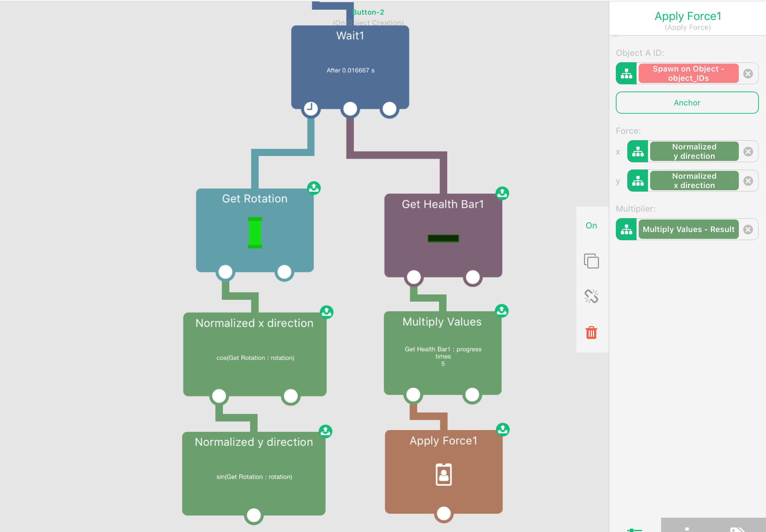Open hierarchy picker for Object A ID

coord(626,74)
